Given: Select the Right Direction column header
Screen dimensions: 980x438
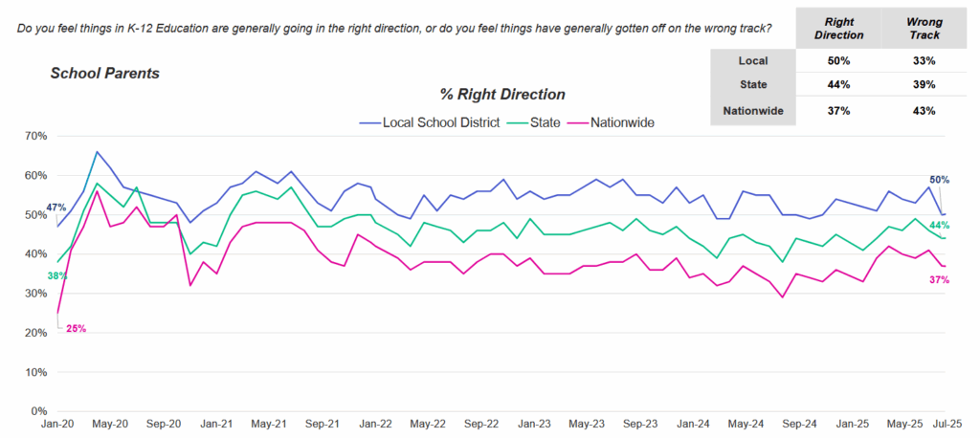Looking at the screenshot, I should tap(838, 27).
